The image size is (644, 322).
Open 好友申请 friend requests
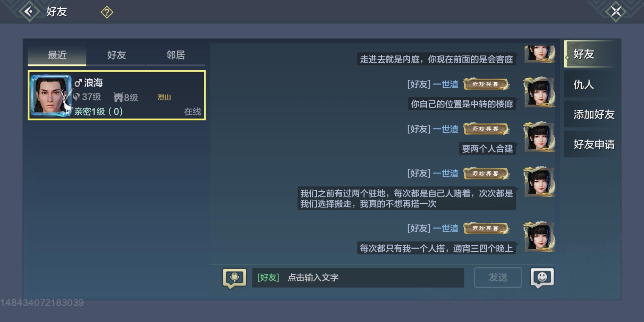pyautogui.click(x=590, y=145)
